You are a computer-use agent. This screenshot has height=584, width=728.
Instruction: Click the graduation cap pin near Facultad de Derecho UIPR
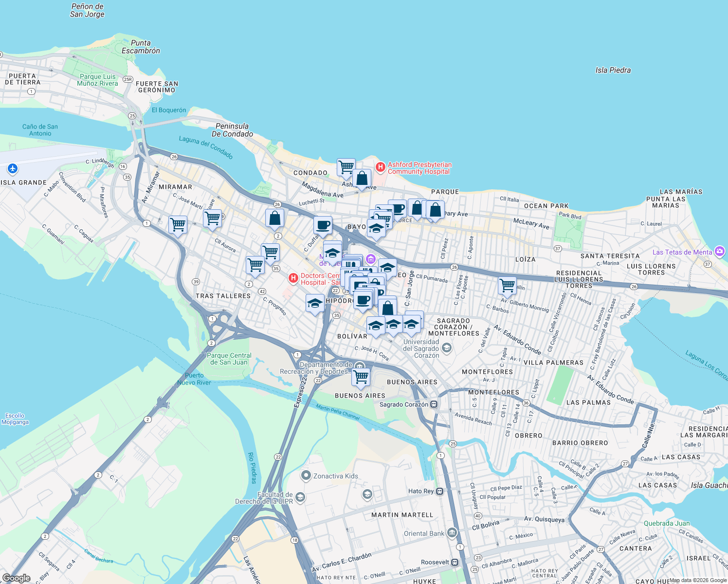click(x=300, y=497)
